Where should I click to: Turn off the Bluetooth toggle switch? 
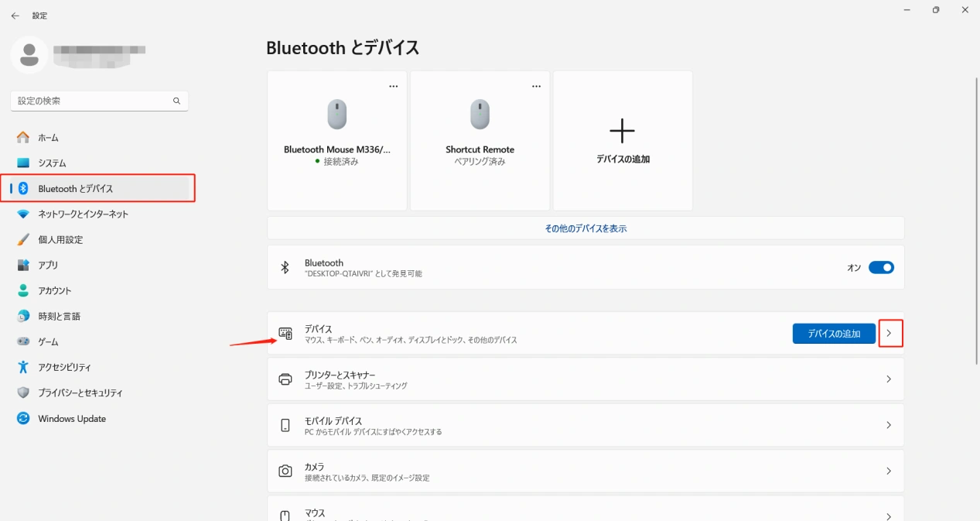click(881, 268)
